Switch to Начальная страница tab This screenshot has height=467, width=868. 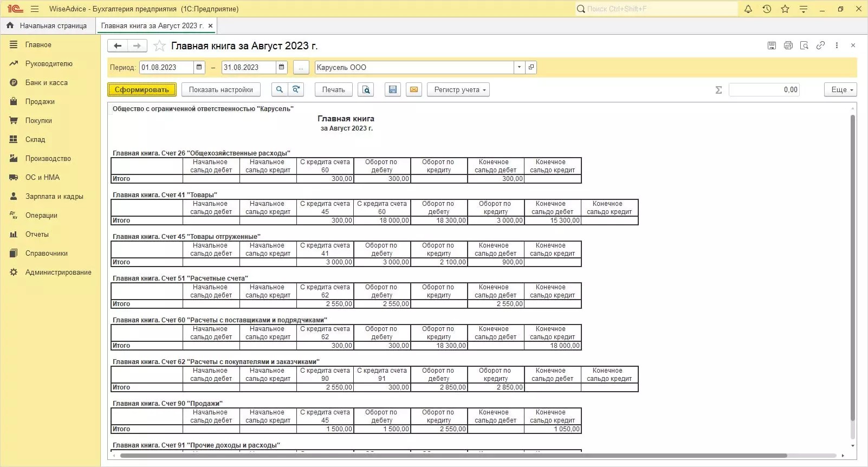tap(48, 26)
